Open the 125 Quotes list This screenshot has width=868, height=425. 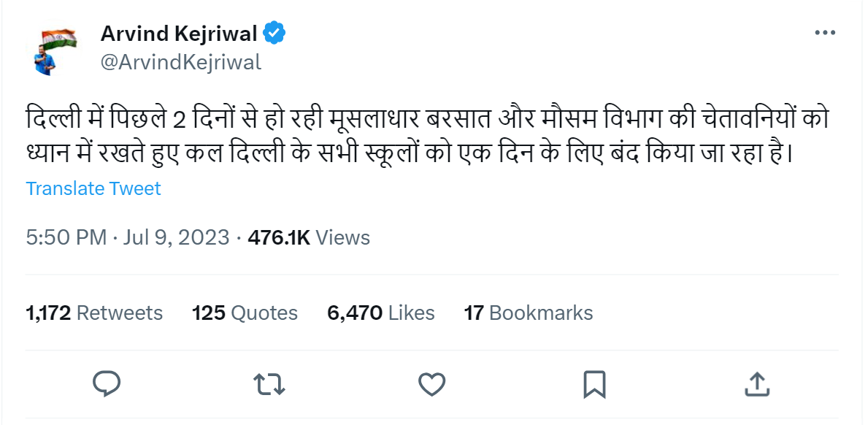click(245, 313)
